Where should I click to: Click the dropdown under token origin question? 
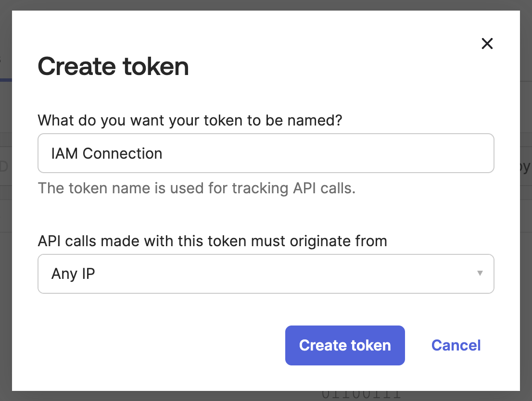pyautogui.click(x=265, y=273)
